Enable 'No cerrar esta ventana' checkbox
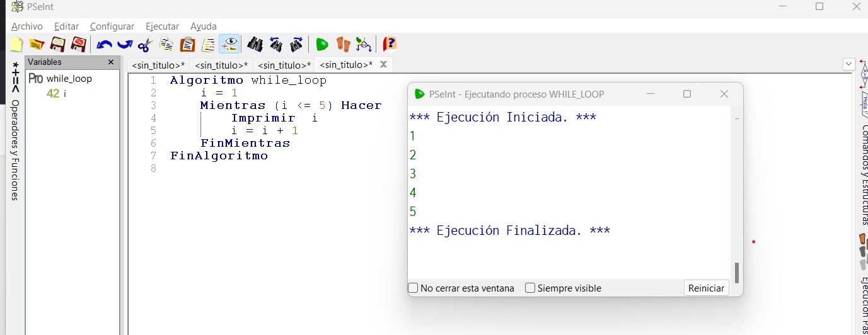Viewport: 868px width, 335px height. (x=414, y=288)
